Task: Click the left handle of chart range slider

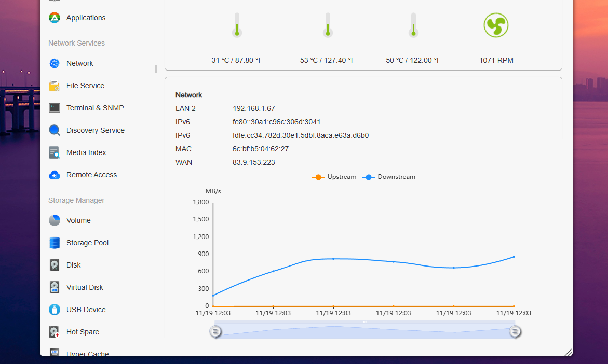Action: 215,331
